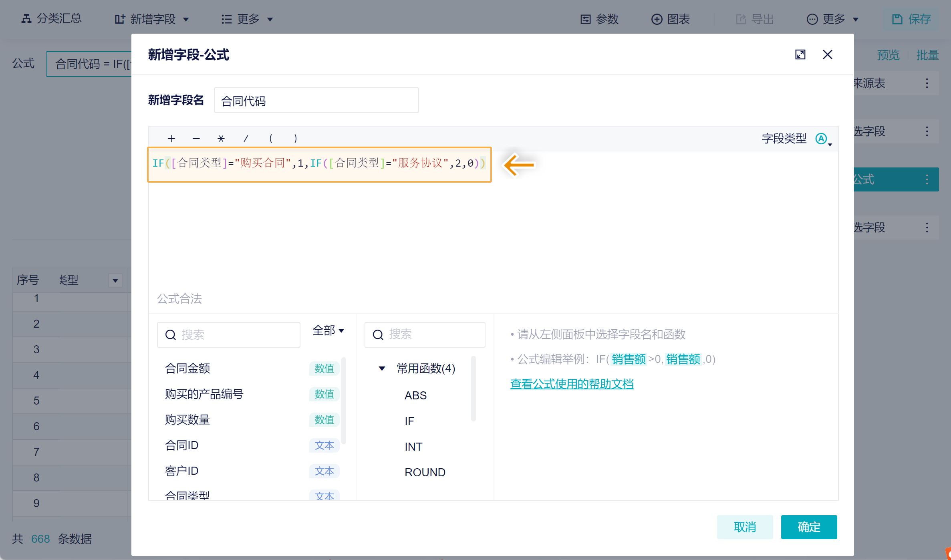Screen dimensions: 951x560
Task: Click three-dot menu on 公式 step
Action: [x=927, y=179]
